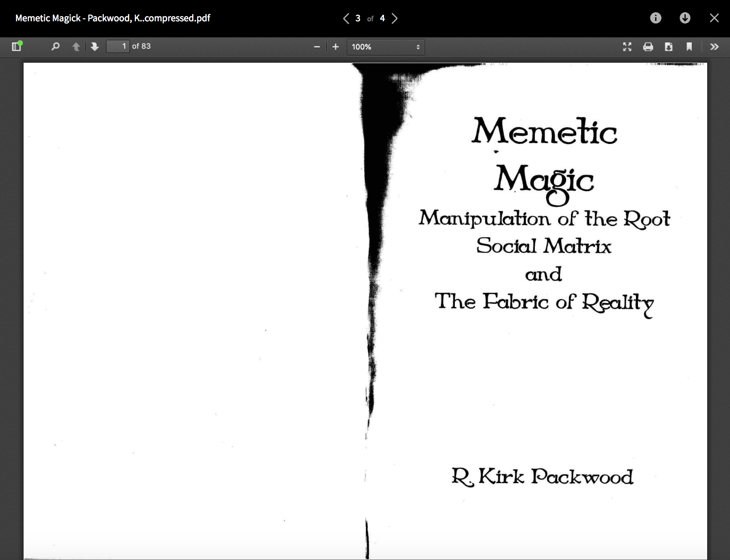This screenshot has height=560, width=730.
Task: Zoom out with the minus button
Action: point(317,47)
